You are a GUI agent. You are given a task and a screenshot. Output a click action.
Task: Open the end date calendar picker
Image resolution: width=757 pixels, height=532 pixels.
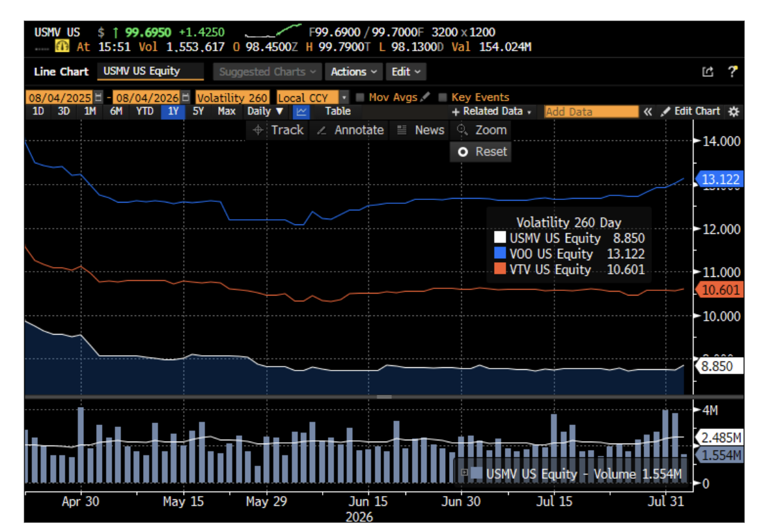tap(185, 97)
